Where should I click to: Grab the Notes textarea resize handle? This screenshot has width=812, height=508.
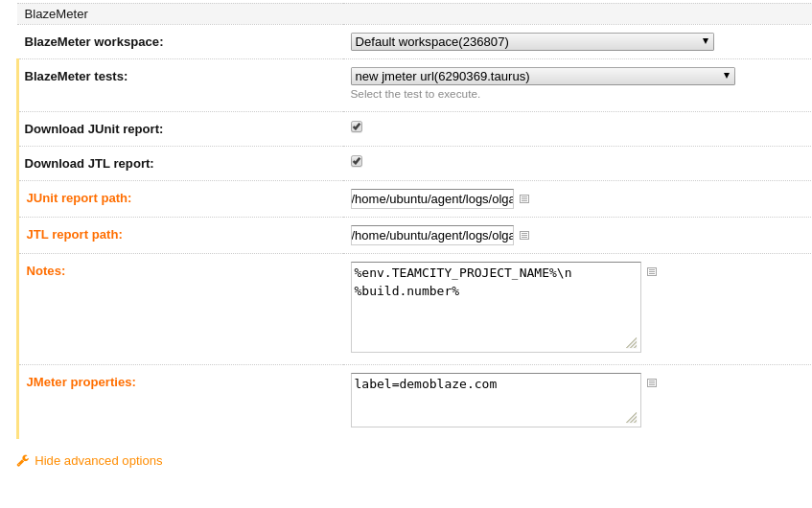631,343
